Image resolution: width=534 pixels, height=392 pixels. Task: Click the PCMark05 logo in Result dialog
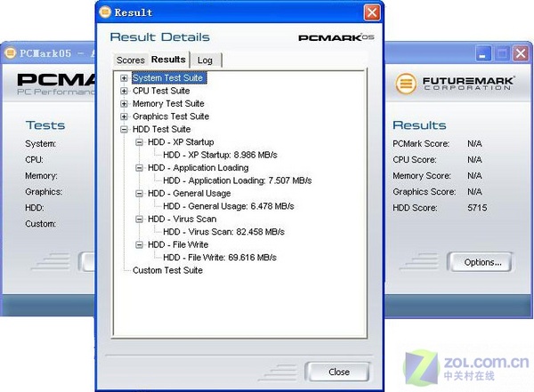tap(336, 37)
